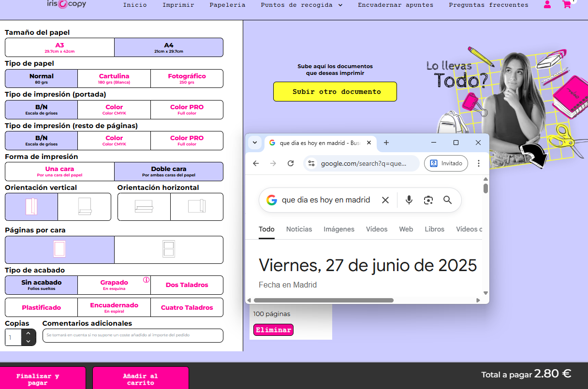Clear the Google search box text
The width and height of the screenshot is (588, 389).
[x=385, y=200]
